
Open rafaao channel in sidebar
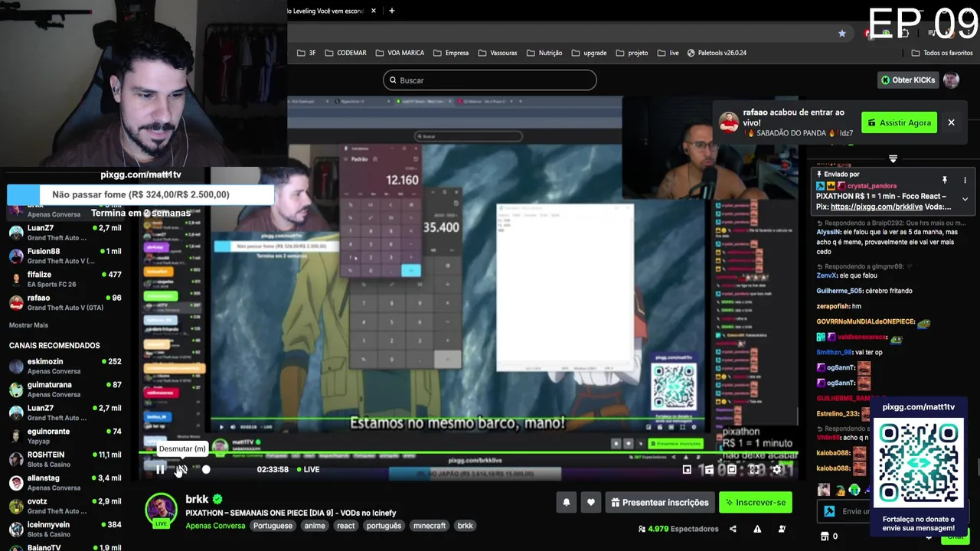point(64,302)
